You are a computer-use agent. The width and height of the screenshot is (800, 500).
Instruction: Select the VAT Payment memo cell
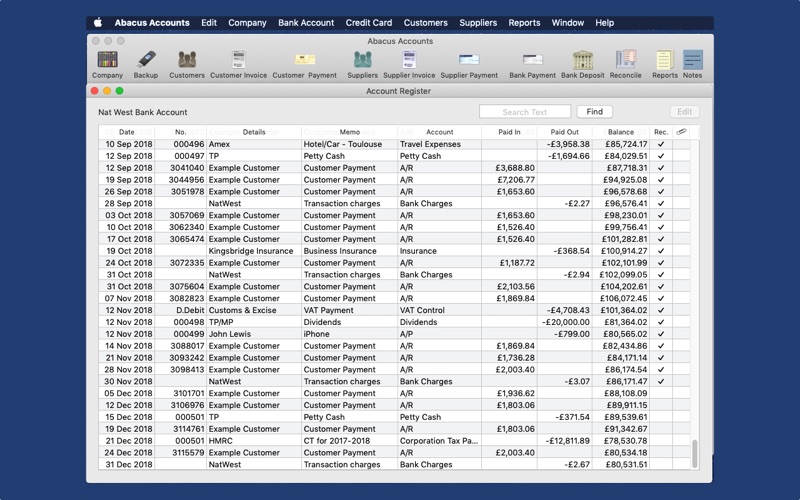point(349,310)
